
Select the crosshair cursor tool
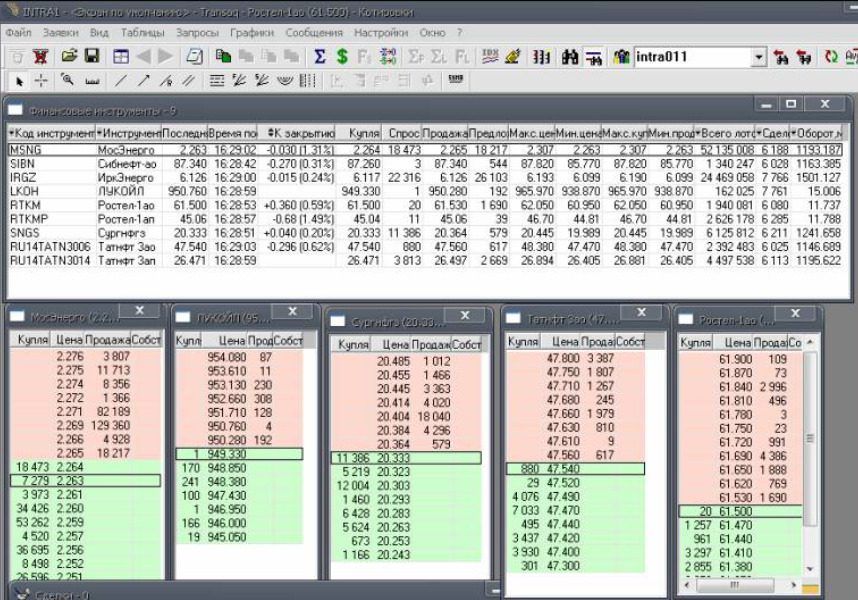[x=41, y=81]
